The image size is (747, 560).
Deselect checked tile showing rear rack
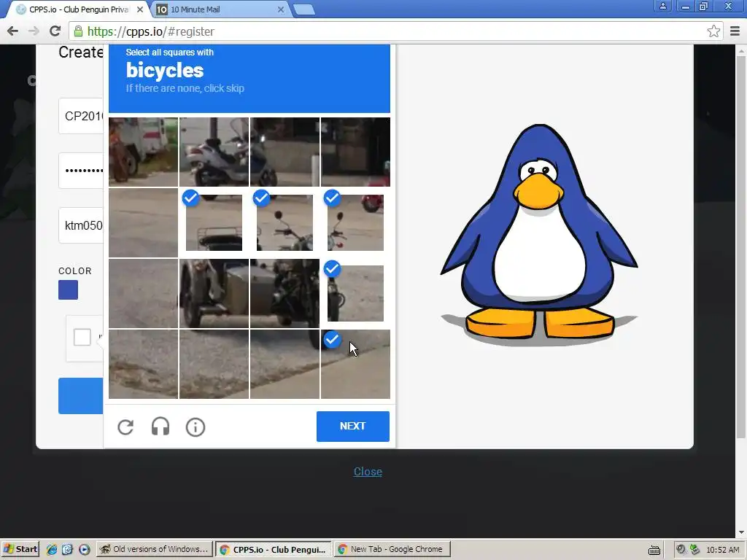(214, 222)
